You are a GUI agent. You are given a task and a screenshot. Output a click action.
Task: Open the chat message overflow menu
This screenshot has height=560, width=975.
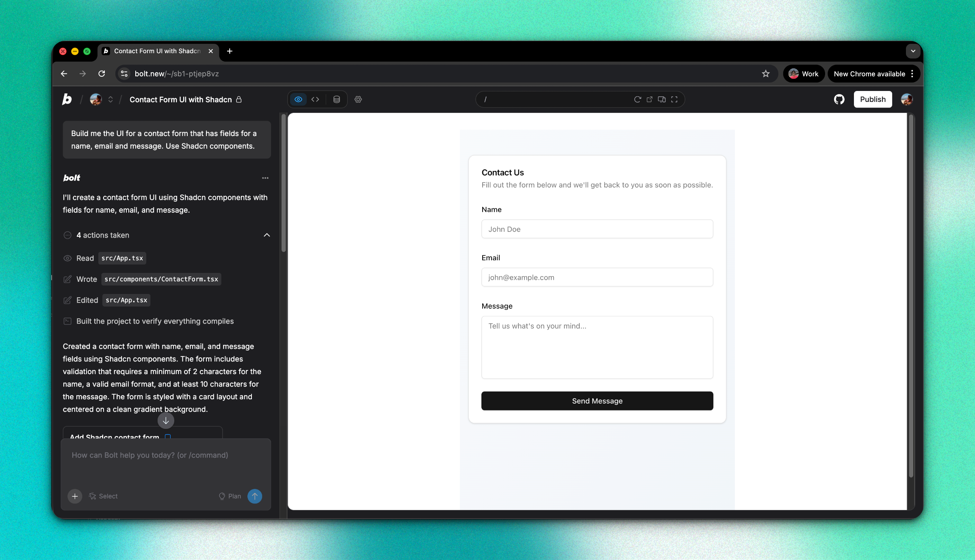click(265, 178)
